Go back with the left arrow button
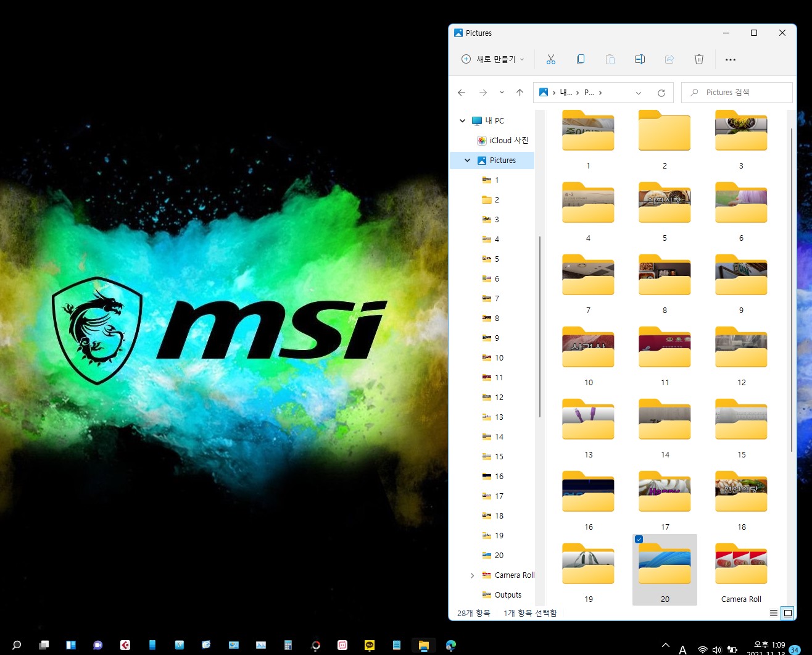The image size is (812, 655). 462,93
